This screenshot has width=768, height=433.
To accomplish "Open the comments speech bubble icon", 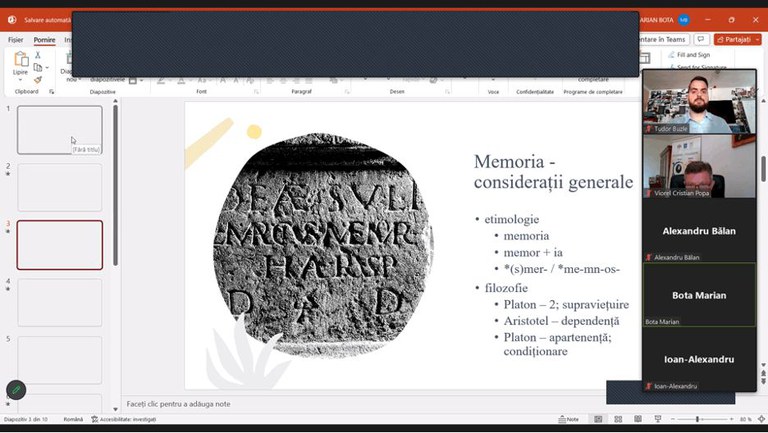I will (702, 39).
